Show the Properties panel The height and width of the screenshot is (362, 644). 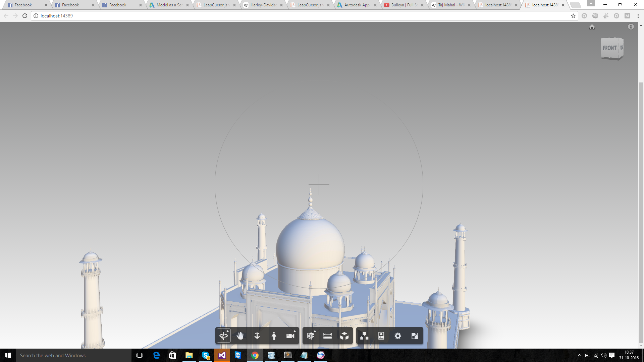(x=381, y=336)
